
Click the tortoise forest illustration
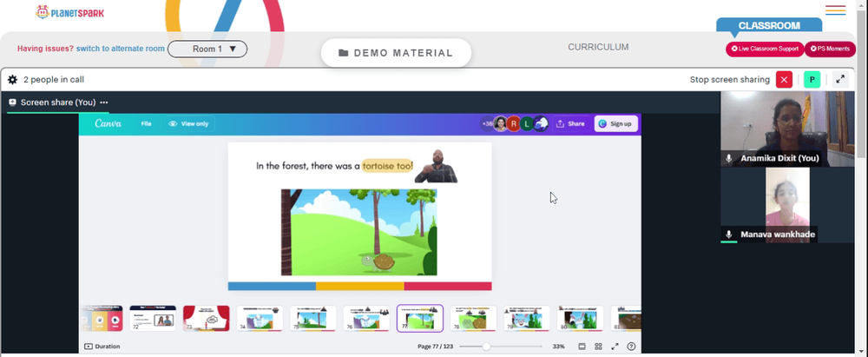pyautogui.click(x=358, y=232)
